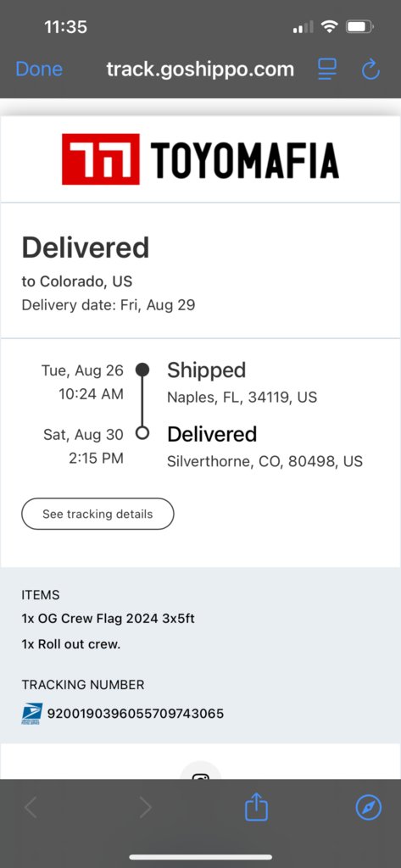Tap the Instagram icon at bottom
Image resolution: width=401 pixels, height=868 pixels.
200,771
